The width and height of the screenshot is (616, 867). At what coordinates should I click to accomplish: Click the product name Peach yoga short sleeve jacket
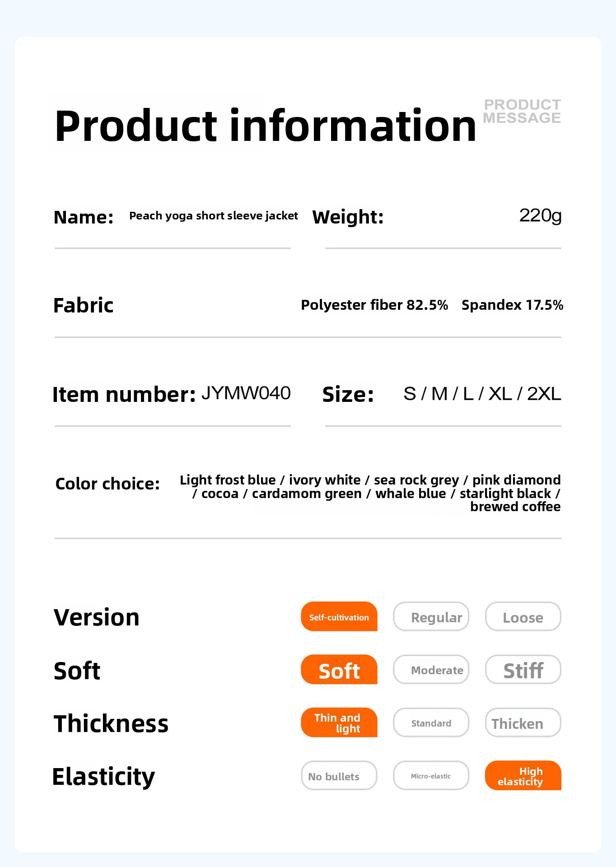(214, 216)
